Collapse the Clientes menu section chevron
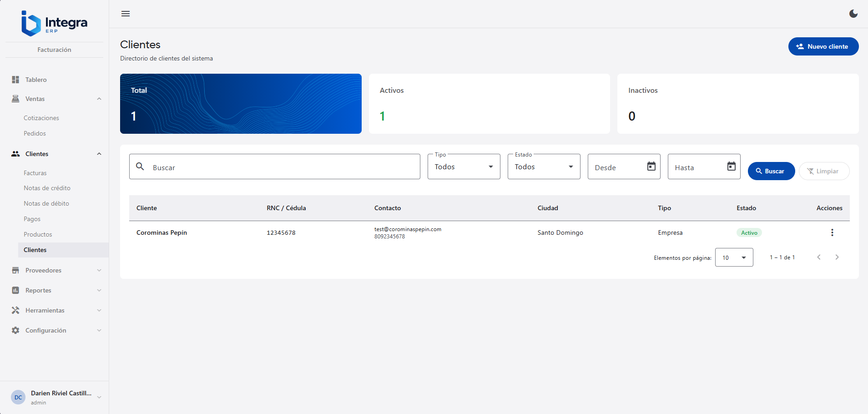 99,154
